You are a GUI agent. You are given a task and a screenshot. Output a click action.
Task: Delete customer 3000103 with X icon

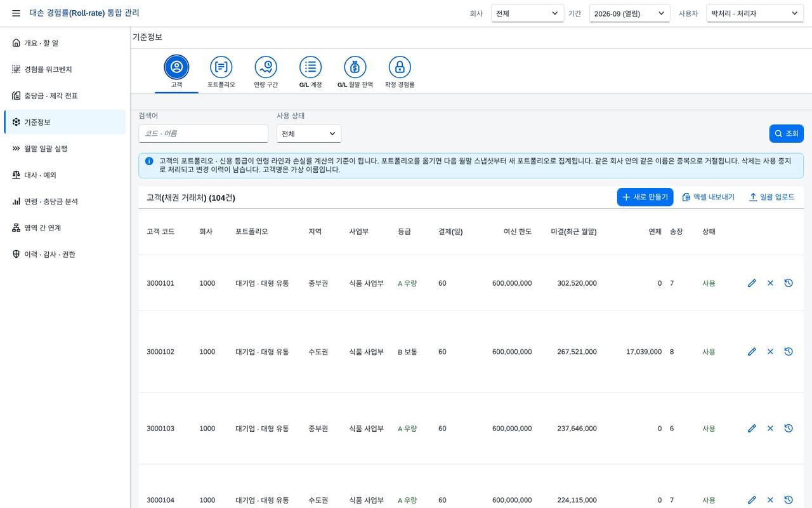pos(770,429)
